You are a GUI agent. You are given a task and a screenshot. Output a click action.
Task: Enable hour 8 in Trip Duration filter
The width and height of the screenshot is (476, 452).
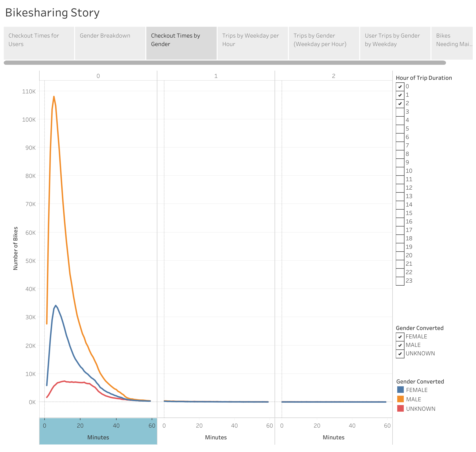pyautogui.click(x=400, y=154)
